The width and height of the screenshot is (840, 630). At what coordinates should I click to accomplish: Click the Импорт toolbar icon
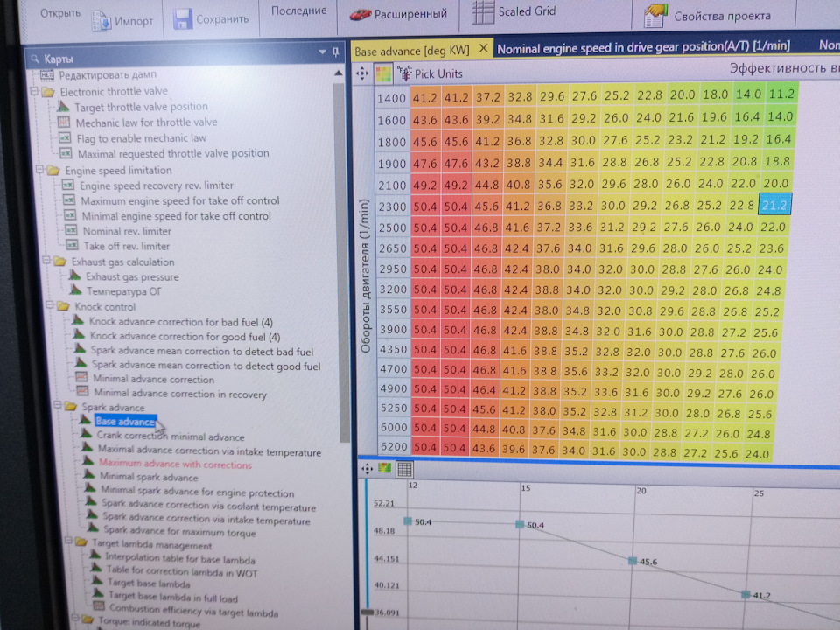[x=101, y=20]
